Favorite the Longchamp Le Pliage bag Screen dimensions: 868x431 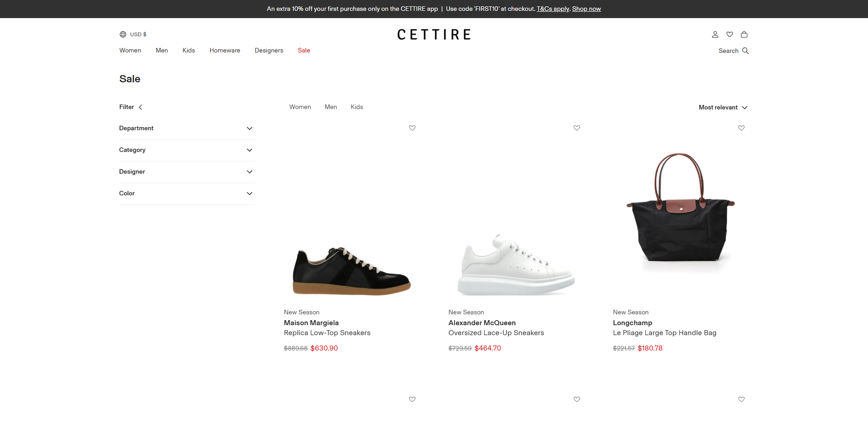(741, 128)
